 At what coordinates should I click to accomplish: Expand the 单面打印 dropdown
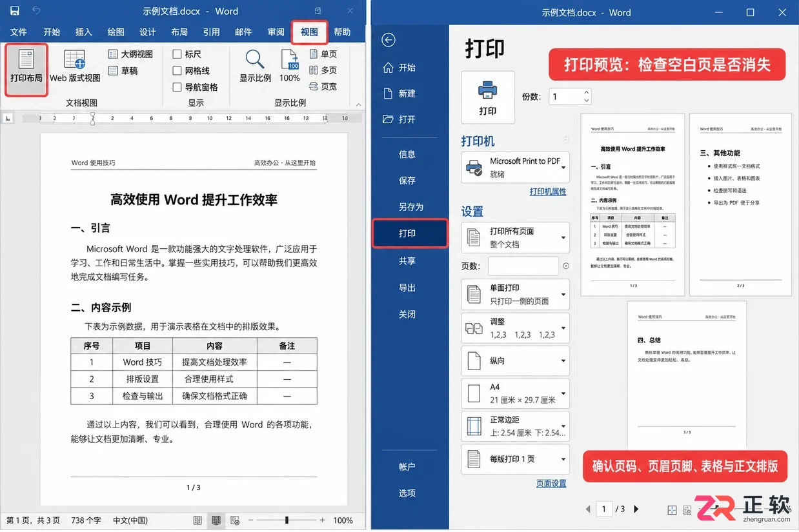point(516,294)
